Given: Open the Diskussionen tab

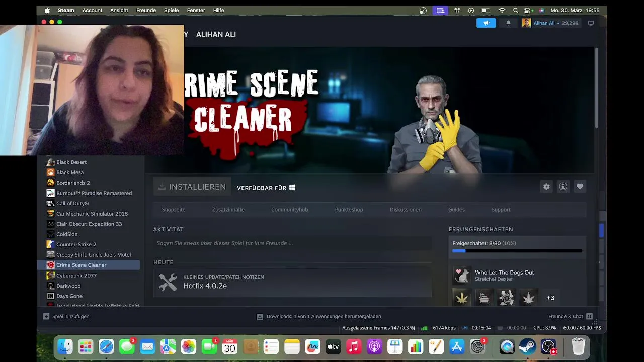Looking at the screenshot, I should [x=406, y=210].
